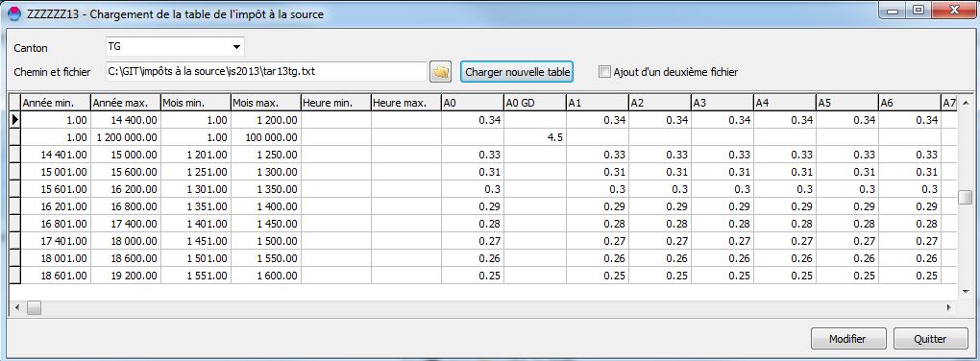Click the 4.5 value in A0 GD
The width and height of the screenshot is (980, 361).
[534, 137]
